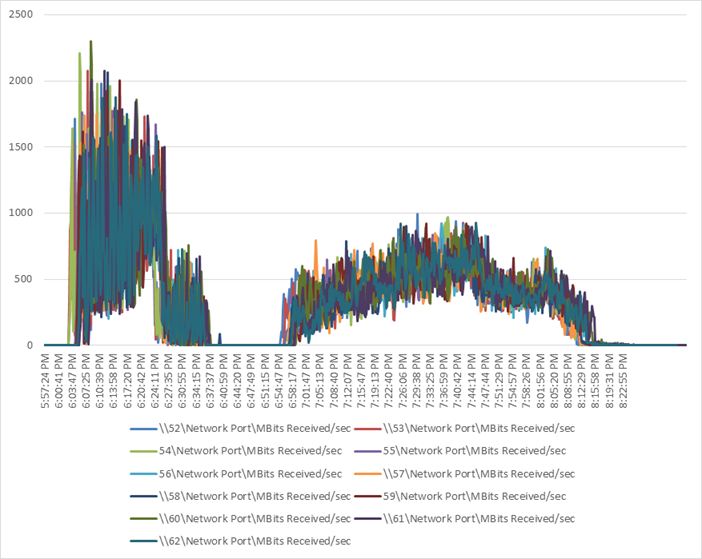Screen dimensions: 702x559
Task: Click the 6:24:11 PM x-axis label
Action: [x=155, y=381]
